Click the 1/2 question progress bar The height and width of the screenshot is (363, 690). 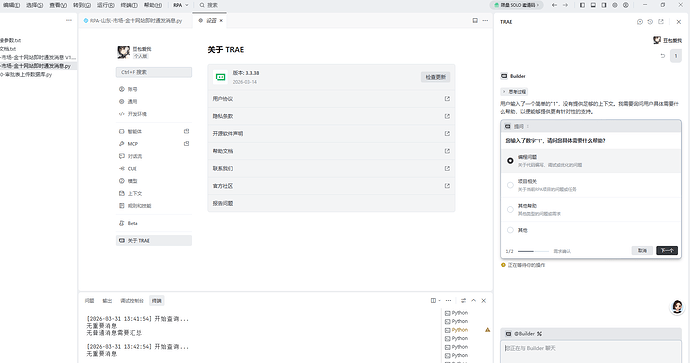533,251
